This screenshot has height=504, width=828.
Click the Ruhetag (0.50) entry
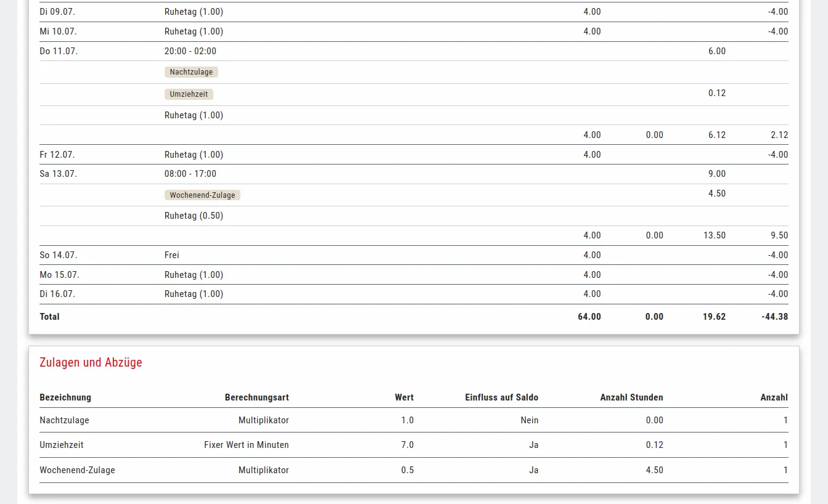tap(194, 216)
